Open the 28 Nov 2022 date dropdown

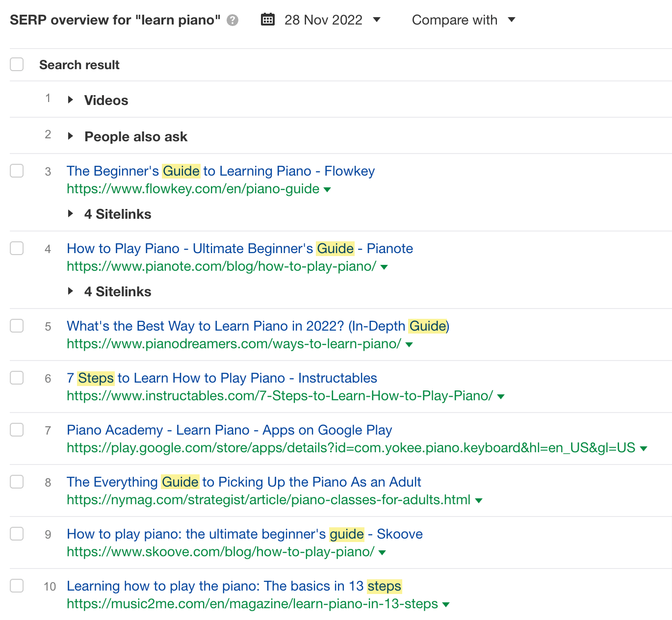[x=376, y=20]
